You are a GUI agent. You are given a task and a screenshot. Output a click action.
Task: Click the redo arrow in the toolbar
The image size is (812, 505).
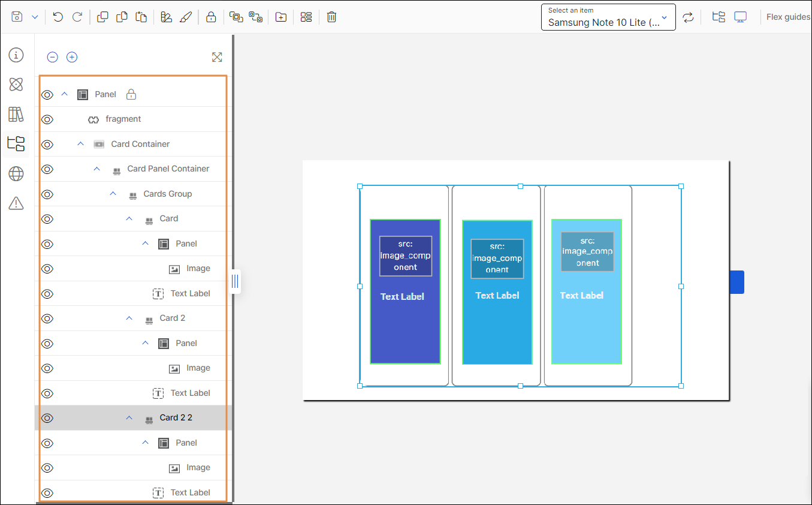click(x=77, y=17)
